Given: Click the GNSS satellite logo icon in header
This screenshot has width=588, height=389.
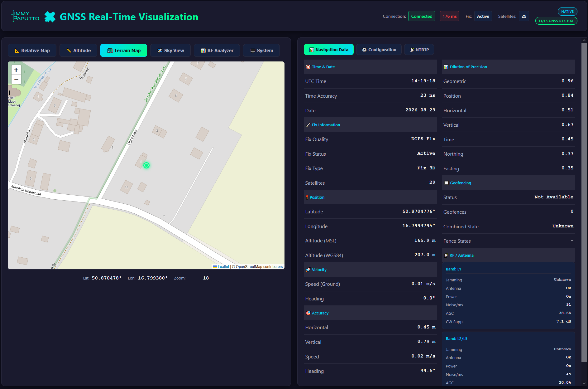Looking at the screenshot, I should click(x=50, y=17).
